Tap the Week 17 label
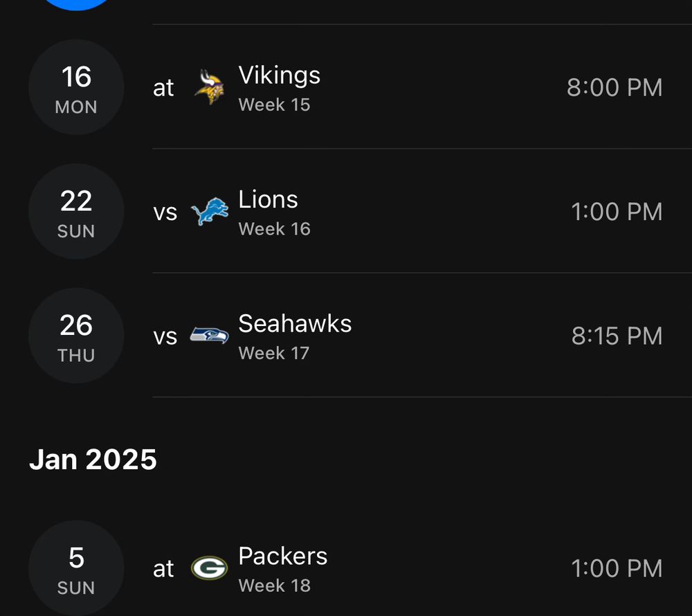This screenshot has height=616, width=692. click(x=274, y=354)
